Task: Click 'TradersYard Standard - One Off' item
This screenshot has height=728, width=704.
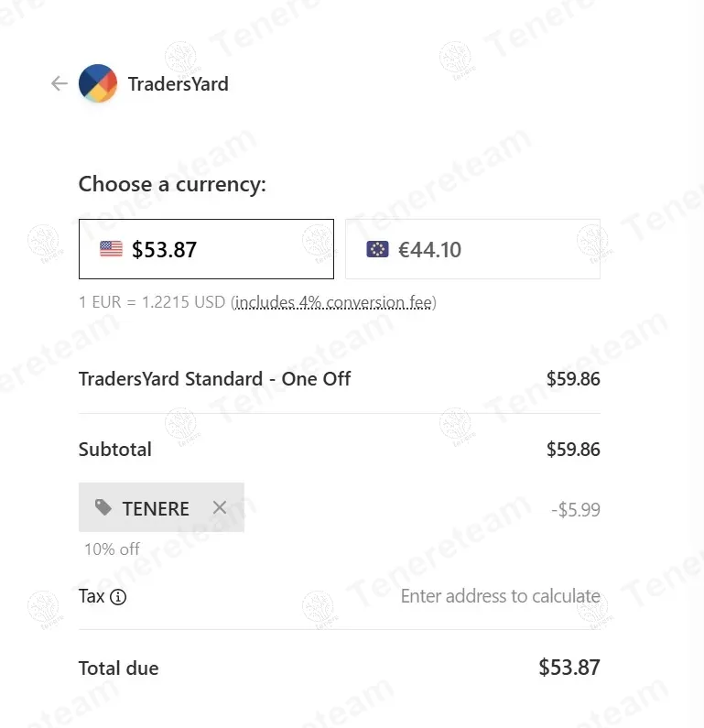Action: pos(215,378)
